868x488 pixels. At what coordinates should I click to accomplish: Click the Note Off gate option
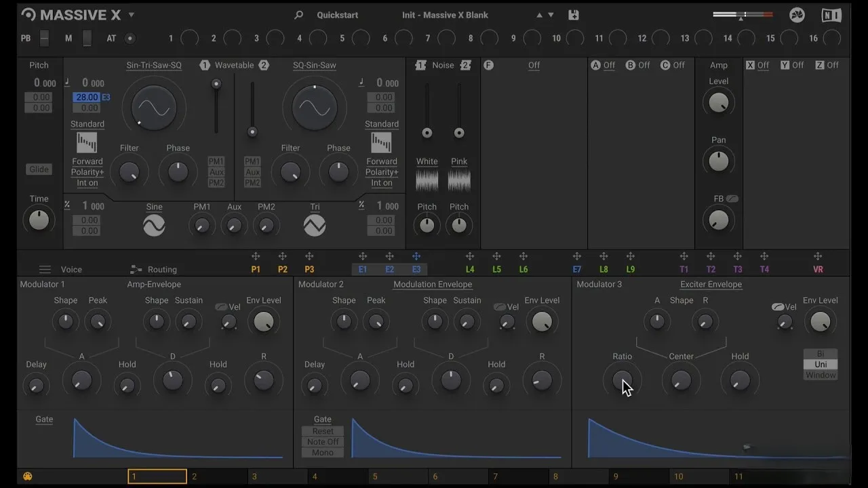pos(323,442)
